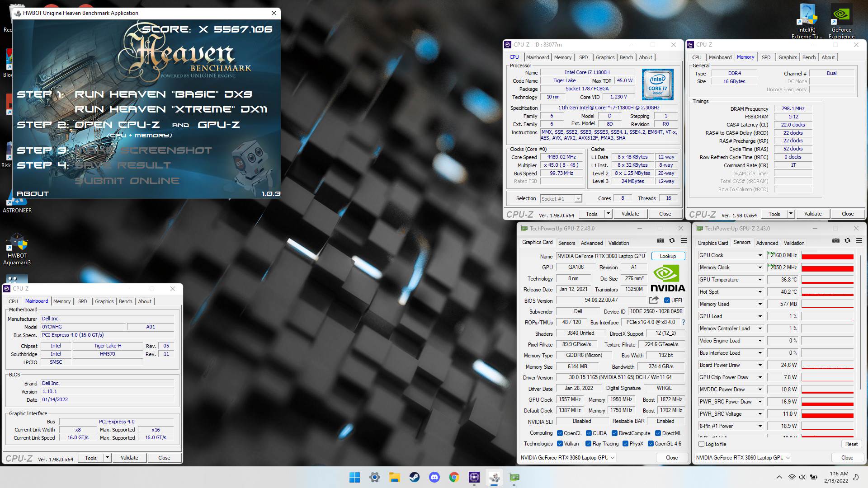This screenshot has width=868, height=488.
Task: Click camera icon in GPU-Z Sensors window
Action: [x=836, y=240]
